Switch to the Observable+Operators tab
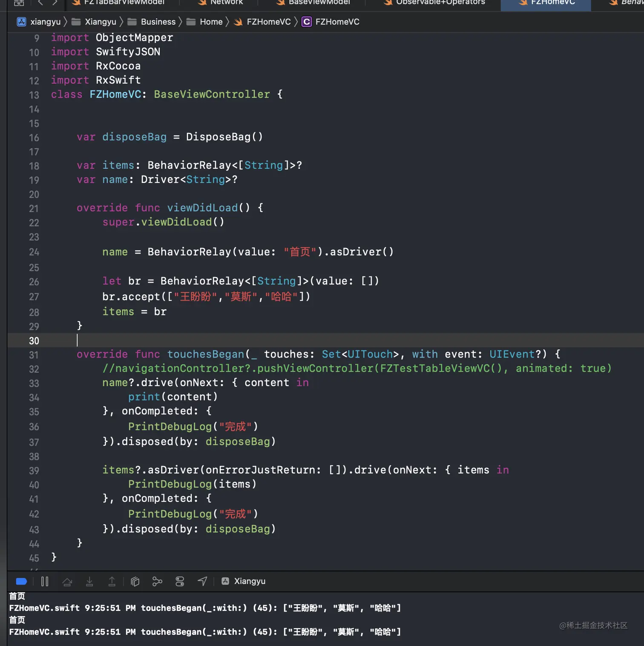The height and width of the screenshot is (646, 644). (x=434, y=3)
